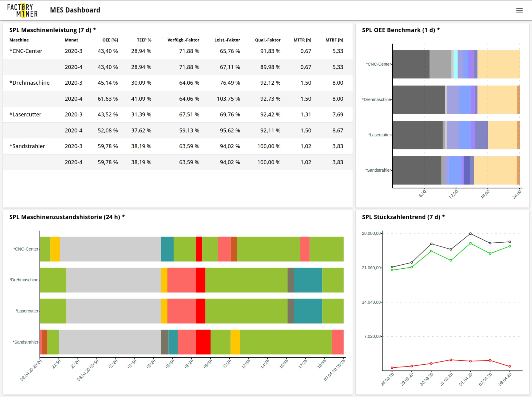Click bright red segment in Sandstrahler history row
Image resolution: width=532 pixels, height=397 pixels.
click(203, 342)
